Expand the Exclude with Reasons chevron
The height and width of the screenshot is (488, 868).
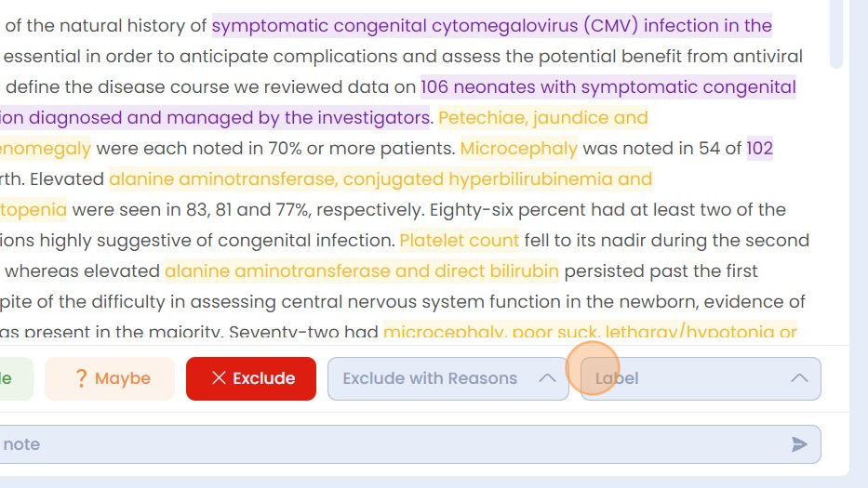pyautogui.click(x=547, y=378)
